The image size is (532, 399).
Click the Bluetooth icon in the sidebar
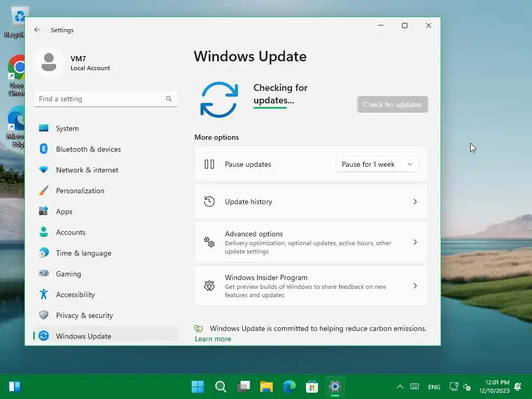coord(44,149)
